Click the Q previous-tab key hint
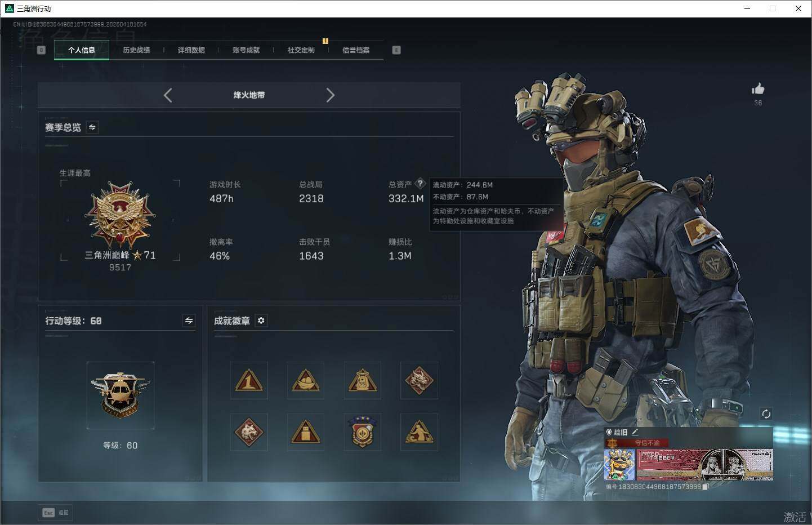The height and width of the screenshot is (525, 812). click(41, 50)
